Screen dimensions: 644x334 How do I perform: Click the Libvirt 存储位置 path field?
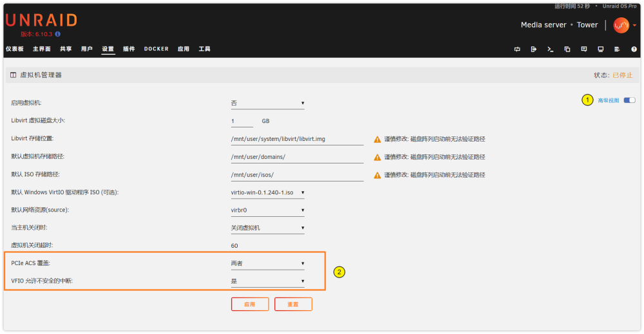pyautogui.click(x=297, y=140)
